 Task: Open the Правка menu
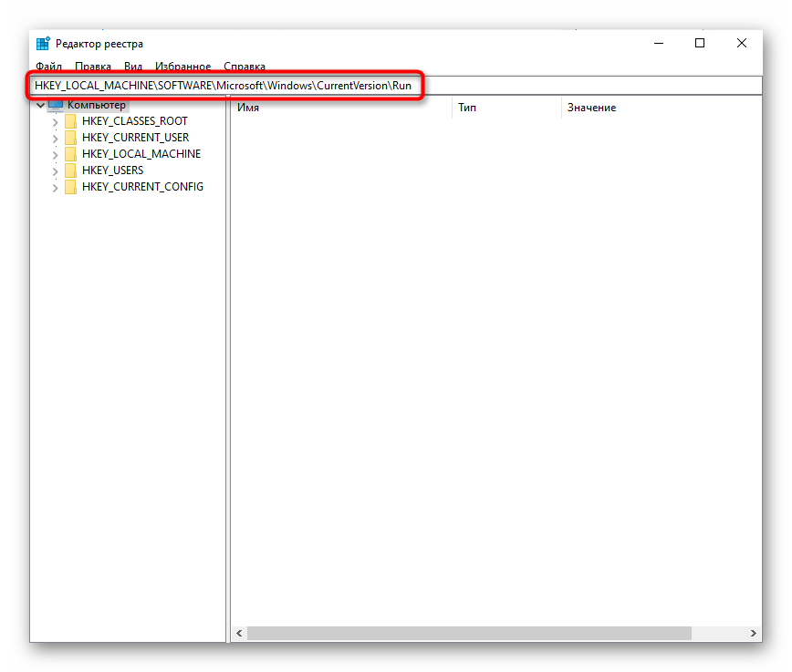93,67
